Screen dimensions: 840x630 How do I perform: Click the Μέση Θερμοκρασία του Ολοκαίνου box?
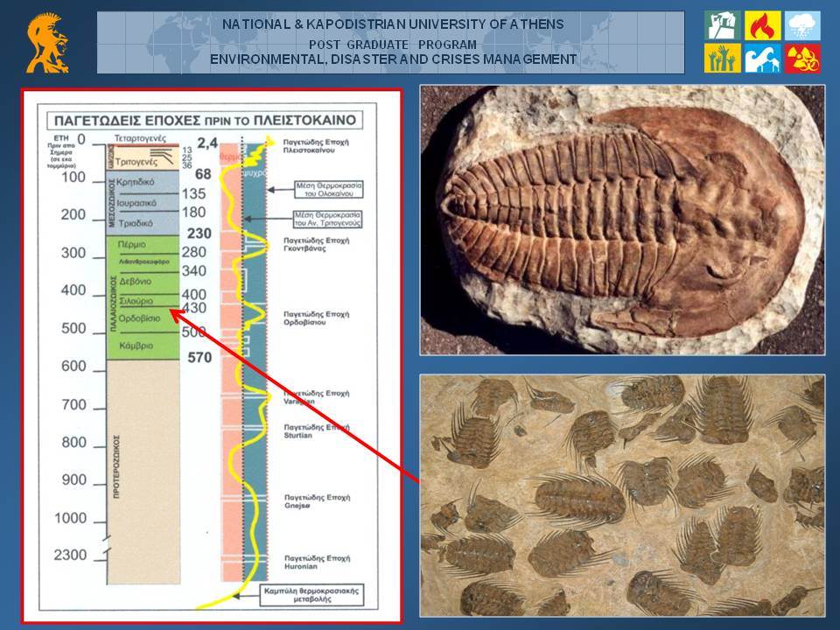pyautogui.click(x=328, y=189)
